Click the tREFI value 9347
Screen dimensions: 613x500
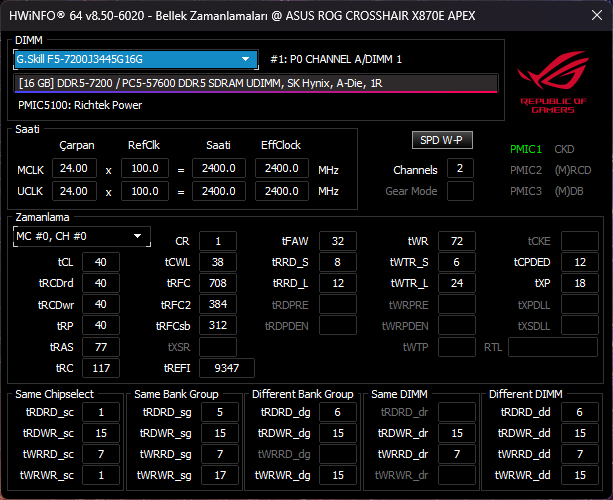pyautogui.click(x=227, y=368)
